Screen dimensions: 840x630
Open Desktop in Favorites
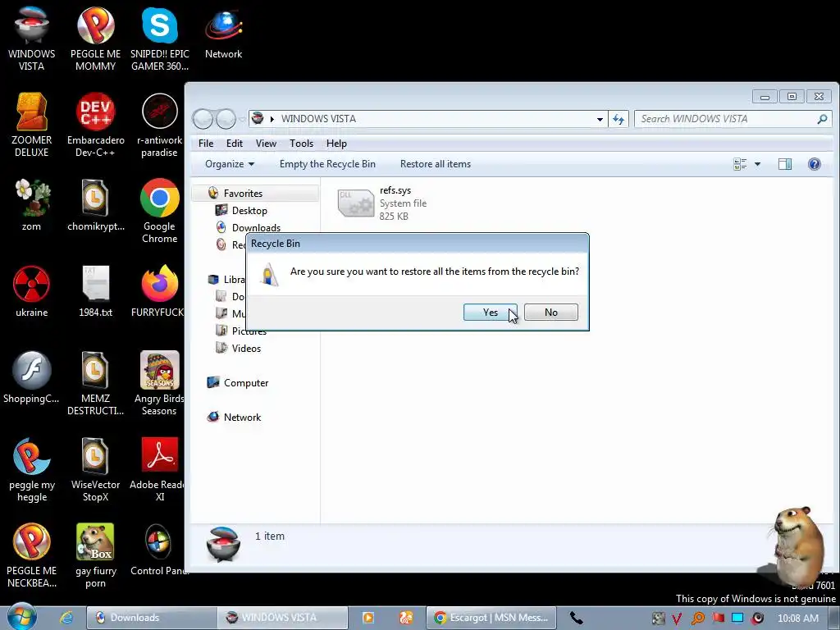[x=249, y=211]
